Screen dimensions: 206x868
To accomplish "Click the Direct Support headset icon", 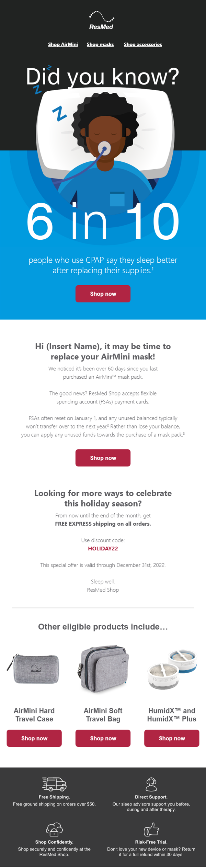I will [x=151, y=784].
